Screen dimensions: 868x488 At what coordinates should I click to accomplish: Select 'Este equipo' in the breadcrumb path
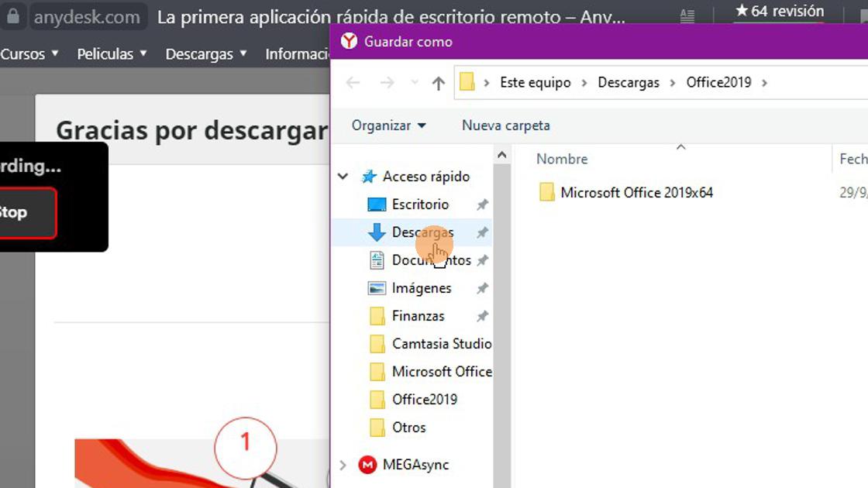pyautogui.click(x=536, y=82)
